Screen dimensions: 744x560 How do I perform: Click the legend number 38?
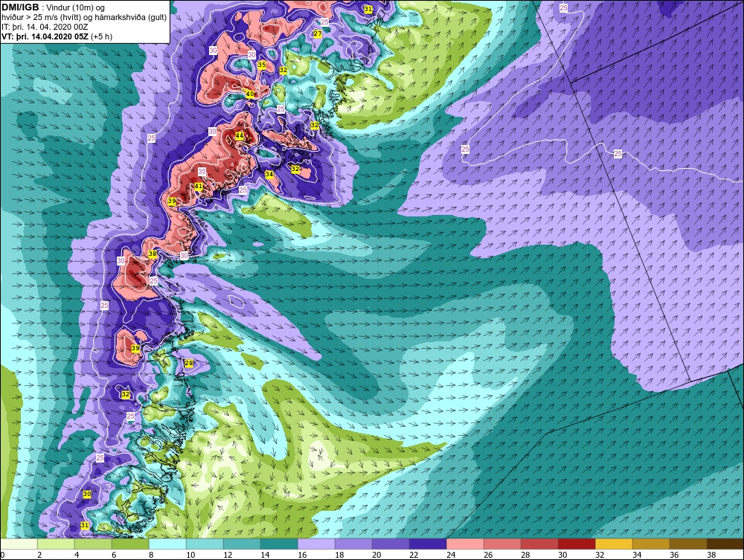pos(711,555)
